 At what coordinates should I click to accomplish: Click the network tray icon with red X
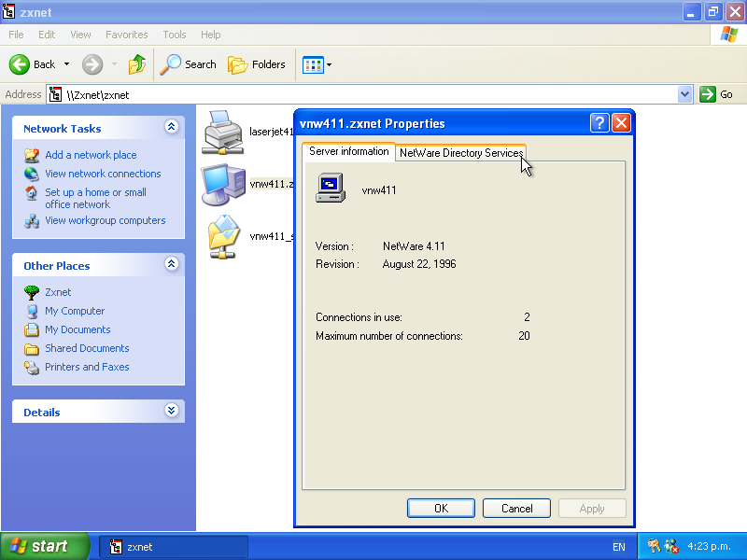tap(671, 546)
